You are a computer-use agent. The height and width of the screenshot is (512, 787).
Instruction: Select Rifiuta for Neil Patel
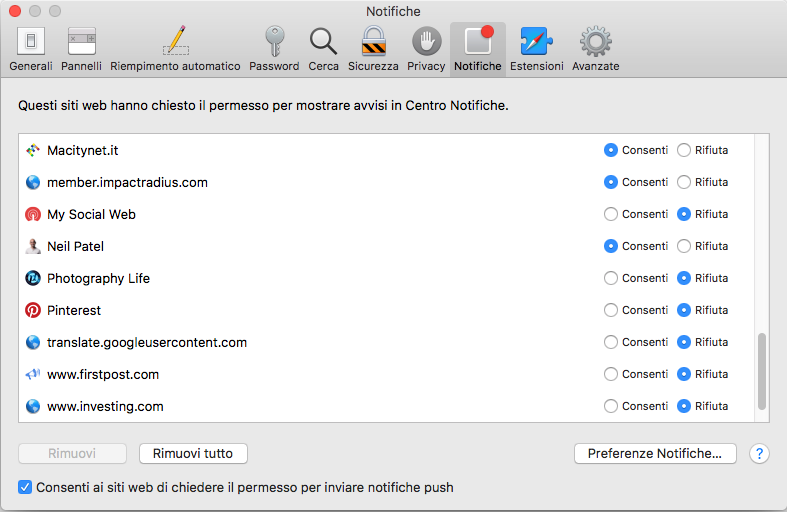pyautogui.click(x=684, y=246)
